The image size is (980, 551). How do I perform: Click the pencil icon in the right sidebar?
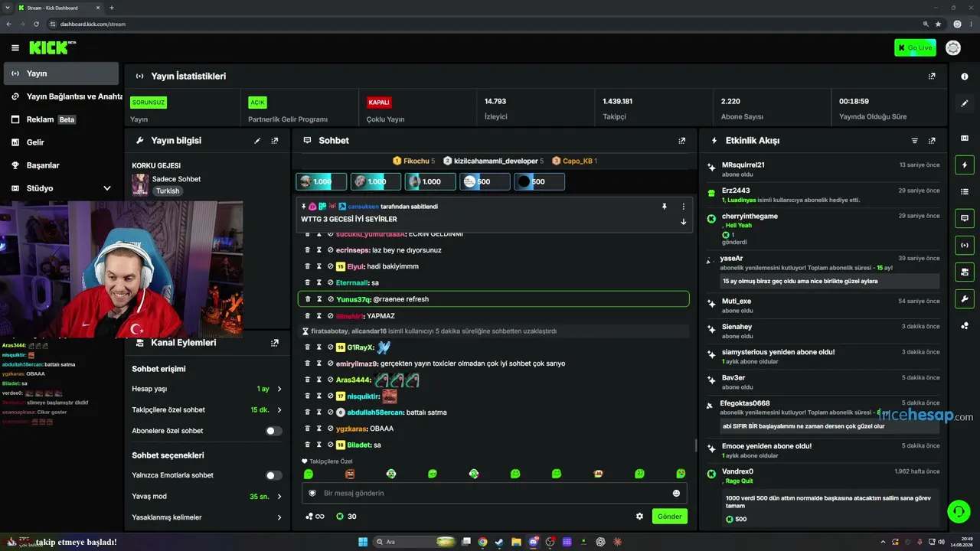(965, 103)
